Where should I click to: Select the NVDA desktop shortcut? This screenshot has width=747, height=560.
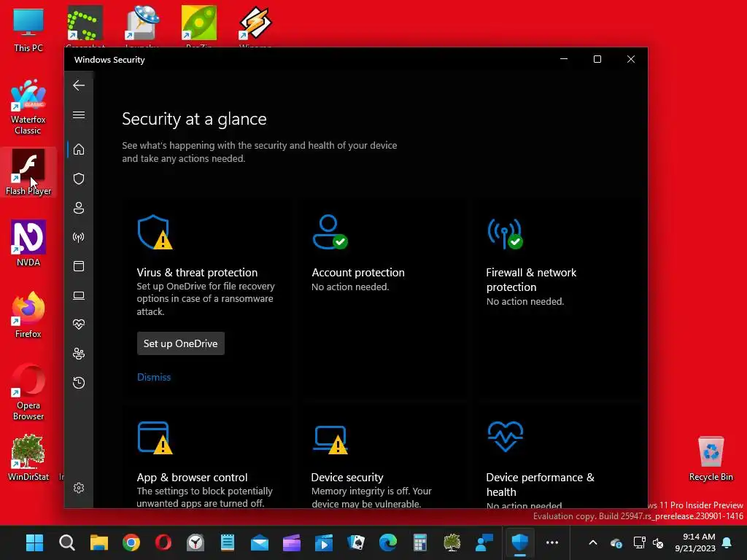(x=28, y=243)
